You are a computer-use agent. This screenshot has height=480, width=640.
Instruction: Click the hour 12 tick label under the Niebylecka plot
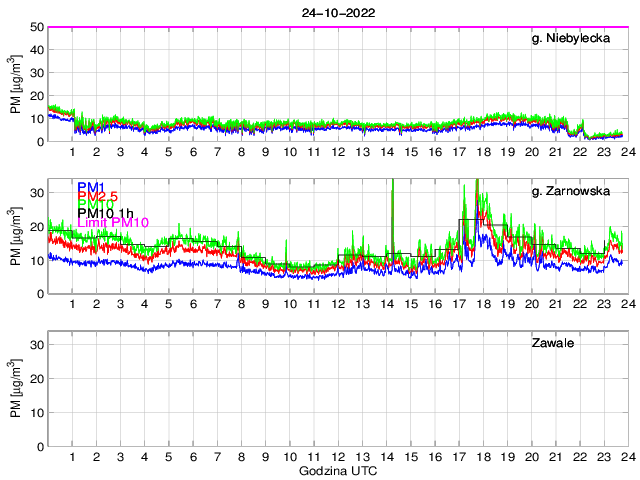338,152
